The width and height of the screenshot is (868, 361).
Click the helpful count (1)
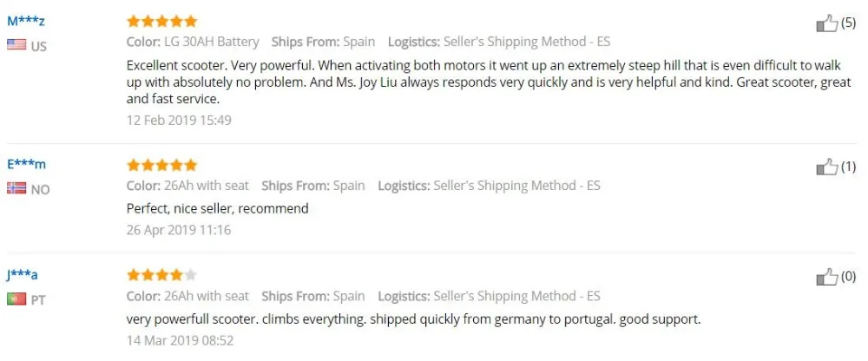pyautogui.click(x=848, y=167)
